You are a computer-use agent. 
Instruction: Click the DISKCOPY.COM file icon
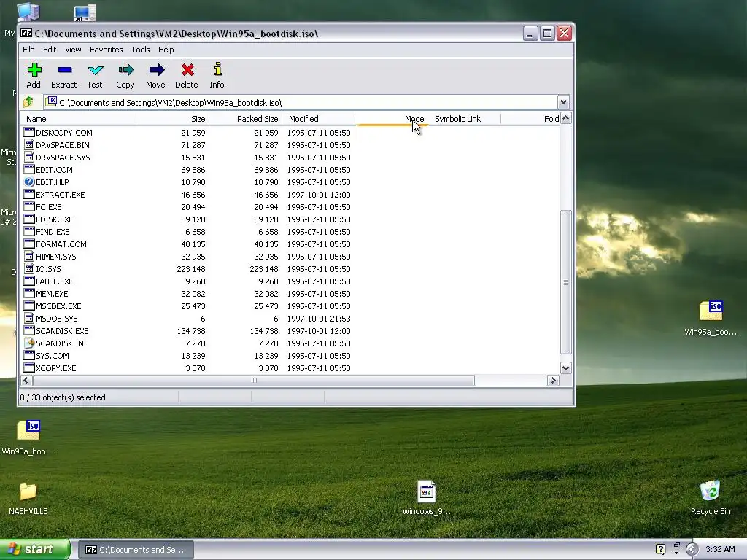pyautogui.click(x=29, y=133)
